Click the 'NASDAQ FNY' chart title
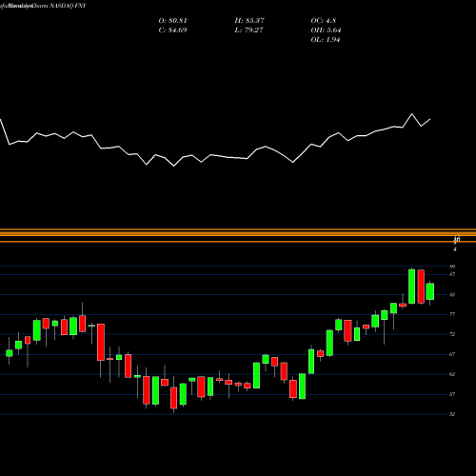 coord(67,6)
